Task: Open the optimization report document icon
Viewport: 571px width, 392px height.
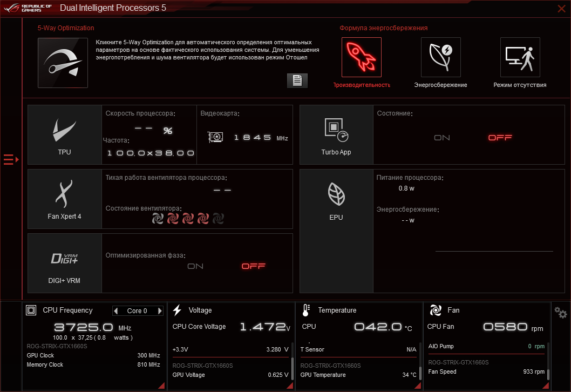Action: [x=297, y=80]
